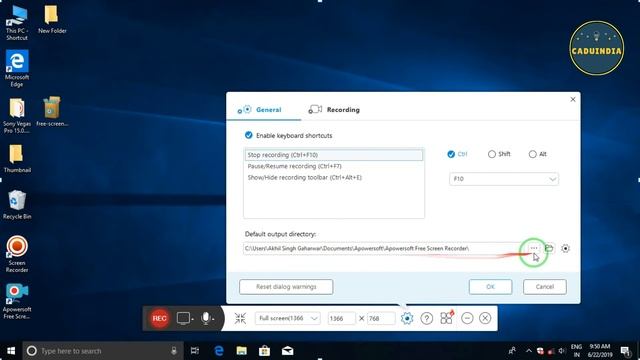640x360 pixels.
Task: Select the New Folder desktop icon
Action: coord(52,19)
